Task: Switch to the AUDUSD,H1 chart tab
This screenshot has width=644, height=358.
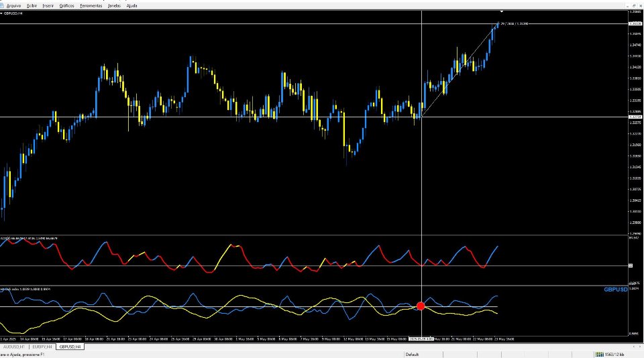Action: 14,347
